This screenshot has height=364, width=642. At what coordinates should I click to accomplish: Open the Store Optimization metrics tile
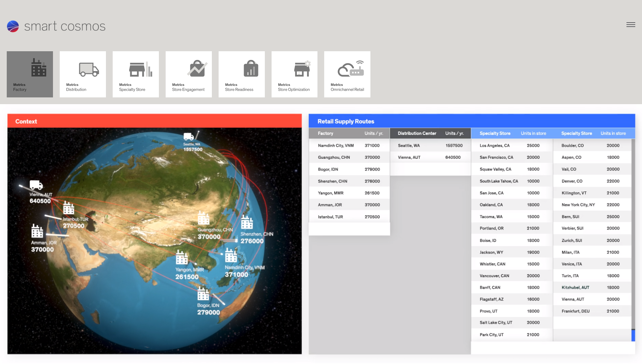pyautogui.click(x=294, y=74)
